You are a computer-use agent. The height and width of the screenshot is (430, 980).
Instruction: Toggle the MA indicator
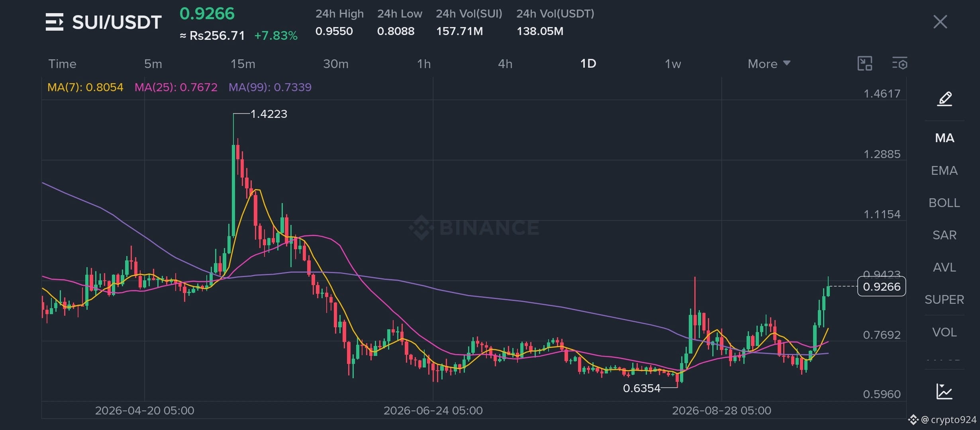tap(945, 138)
